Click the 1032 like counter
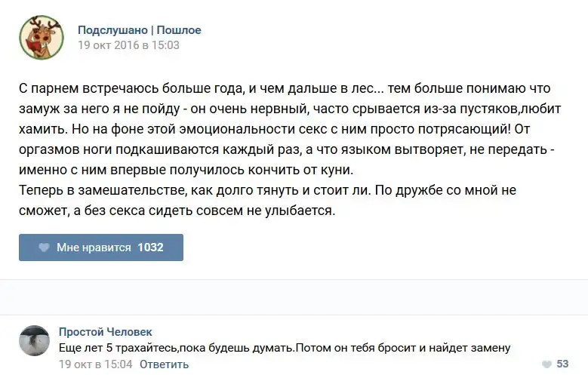 tap(150, 247)
